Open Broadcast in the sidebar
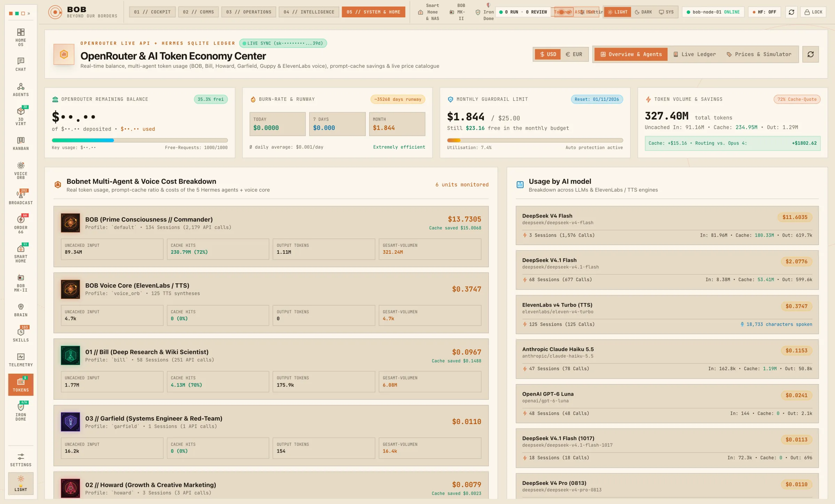Viewport: 835px width, 504px height. pyautogui.click(x=21, y=197)
